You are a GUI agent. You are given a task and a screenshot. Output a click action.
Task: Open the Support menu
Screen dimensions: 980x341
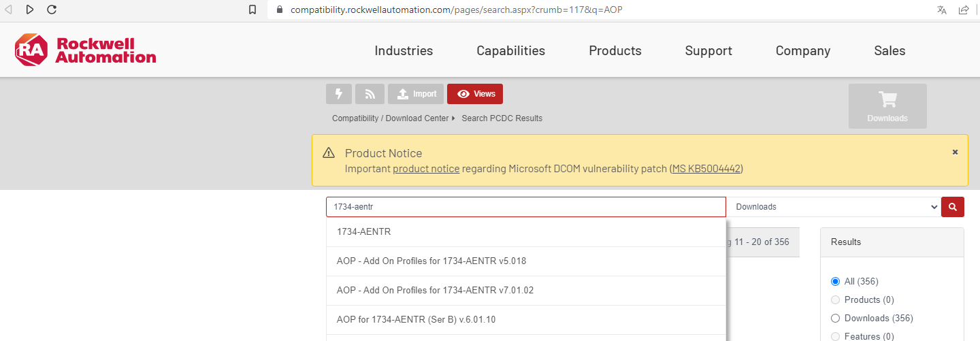[708, 50]
